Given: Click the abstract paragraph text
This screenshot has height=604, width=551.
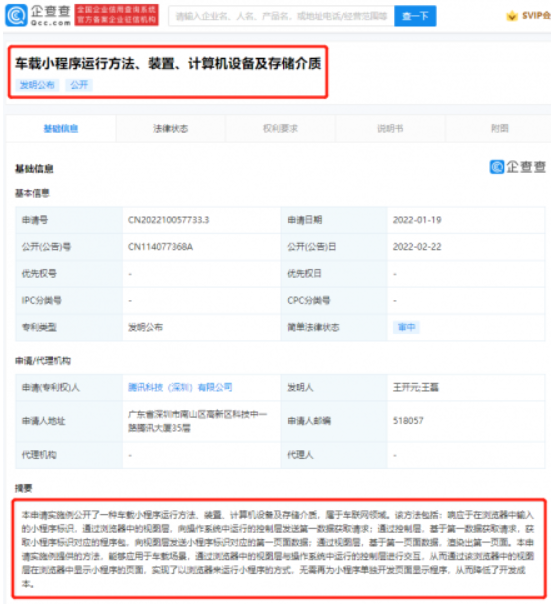Looking at the screenshot, I should (278, 549).
